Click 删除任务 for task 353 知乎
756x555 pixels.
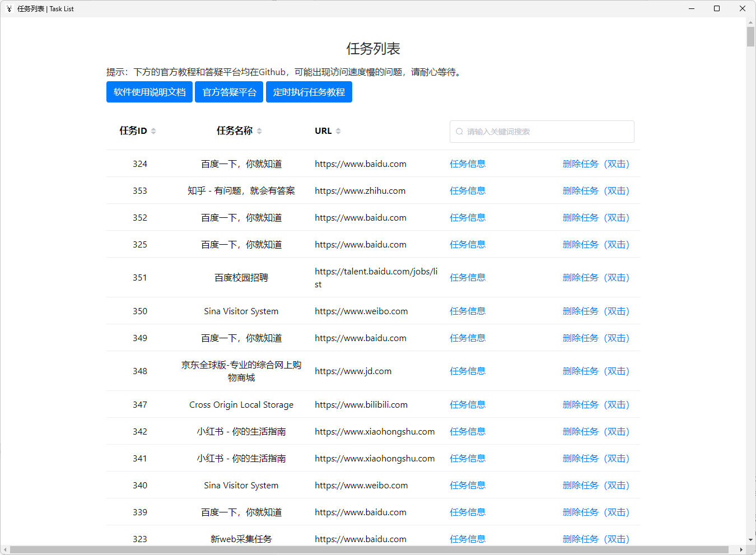pos(596,190)
